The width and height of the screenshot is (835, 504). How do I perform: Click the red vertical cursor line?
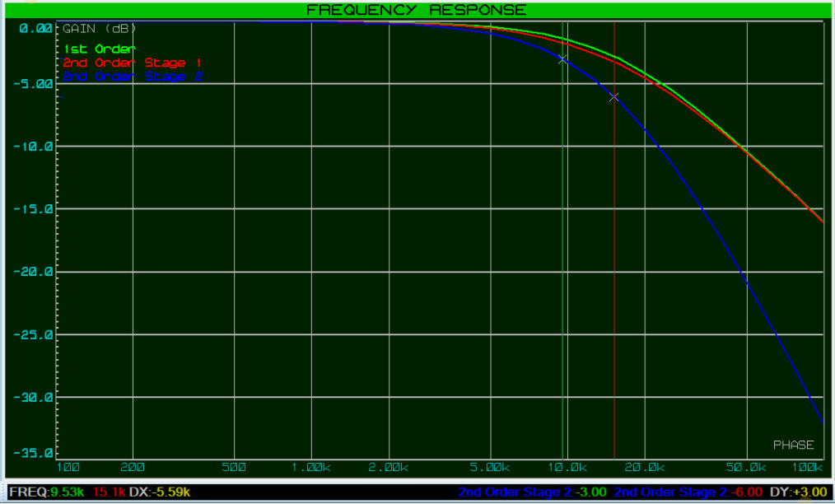click(614, 247)
